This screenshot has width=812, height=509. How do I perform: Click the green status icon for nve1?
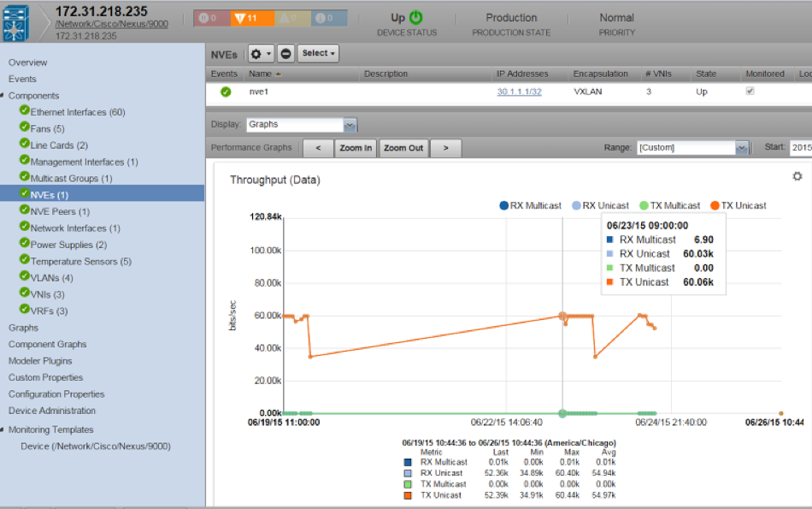click(226, 92)
